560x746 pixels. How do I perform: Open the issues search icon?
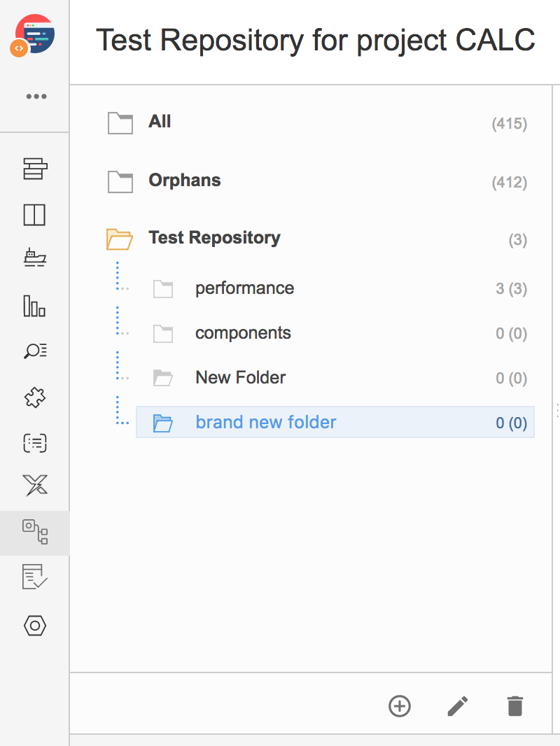point(35,351)
